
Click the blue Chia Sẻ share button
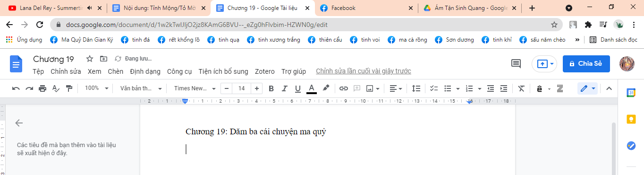(x=586, y=64)
